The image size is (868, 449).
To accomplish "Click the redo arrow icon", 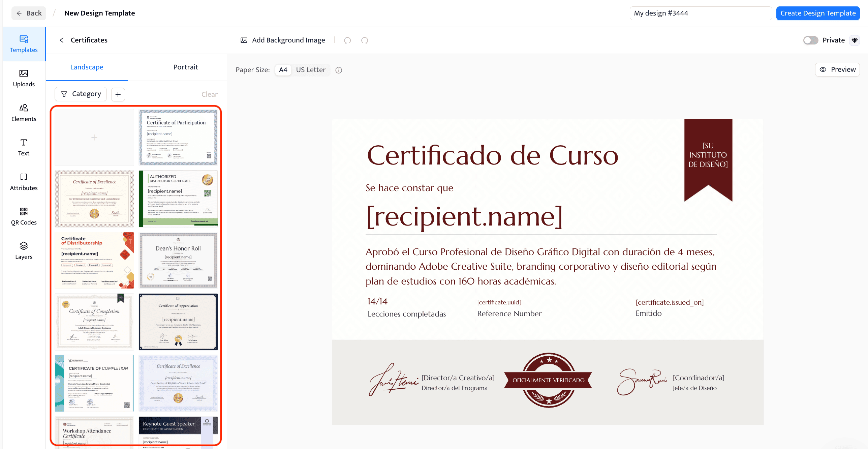I will (x=365, y=40).
